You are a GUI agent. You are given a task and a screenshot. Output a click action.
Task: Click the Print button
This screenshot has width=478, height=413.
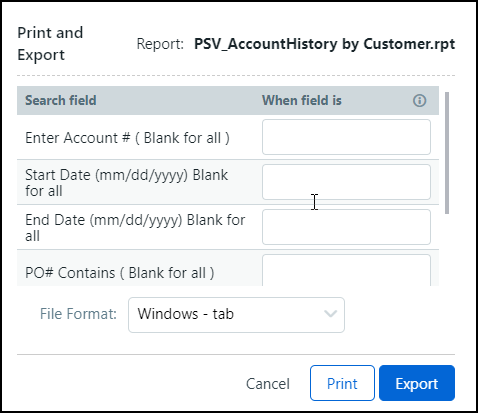pyautogui.click(x=342, y=383)
